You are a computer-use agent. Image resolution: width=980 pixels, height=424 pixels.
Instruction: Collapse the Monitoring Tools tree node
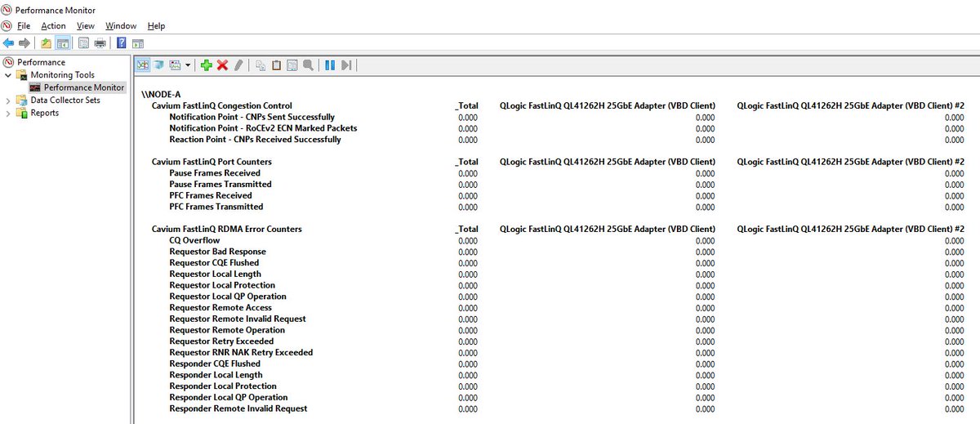point(9,75)
